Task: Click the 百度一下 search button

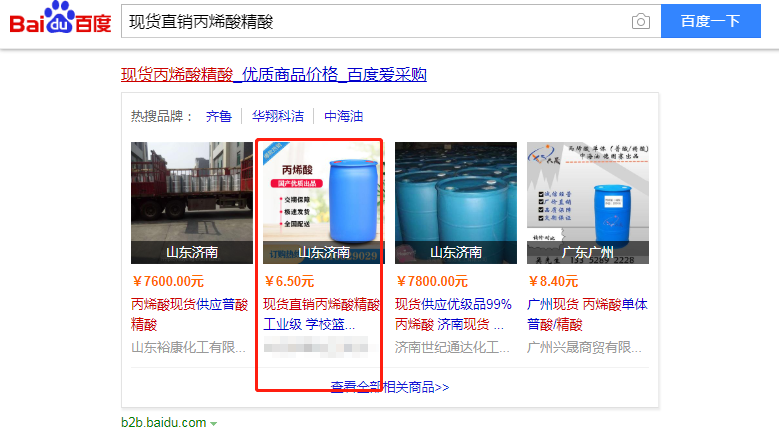Action: coord(710,21)
